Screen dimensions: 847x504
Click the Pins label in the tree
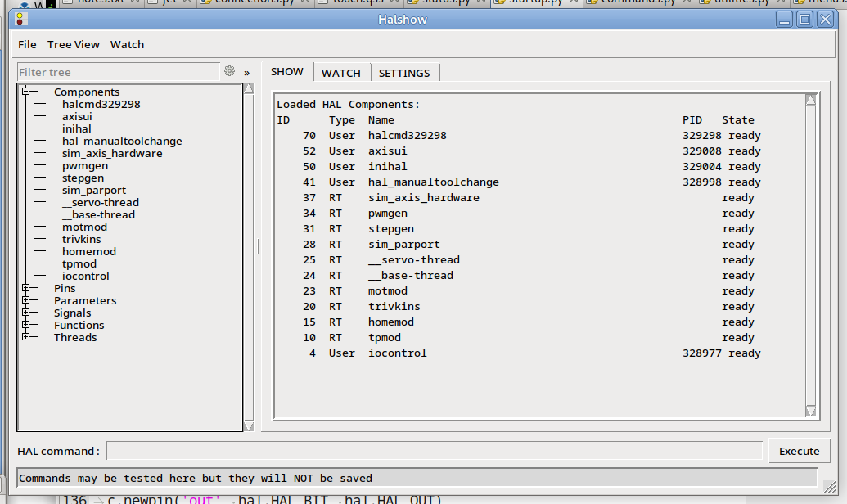[65, 289]
